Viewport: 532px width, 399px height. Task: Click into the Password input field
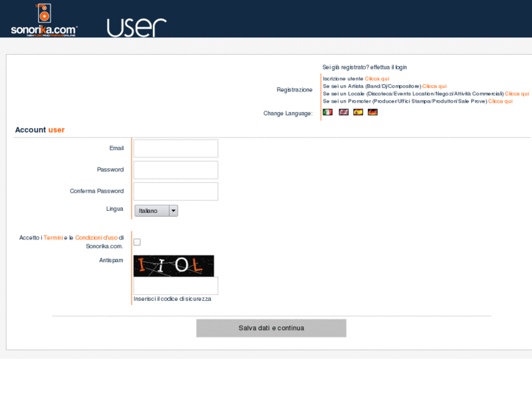(x=176, y=170)
